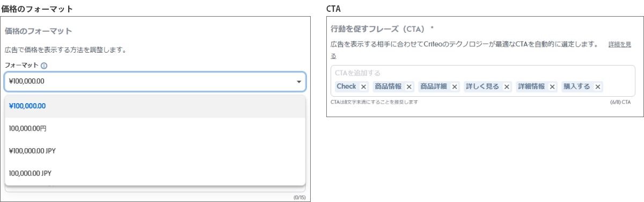
Task: Remove the 詳しく見る CTA tag
Action: (x=507, y=86)
